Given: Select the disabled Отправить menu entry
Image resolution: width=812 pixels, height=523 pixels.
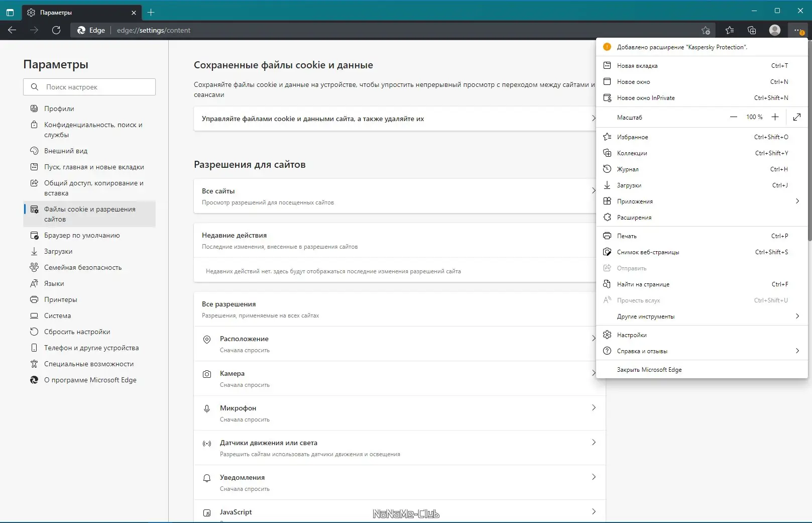Looking at the screenshot, I should 702,268.
